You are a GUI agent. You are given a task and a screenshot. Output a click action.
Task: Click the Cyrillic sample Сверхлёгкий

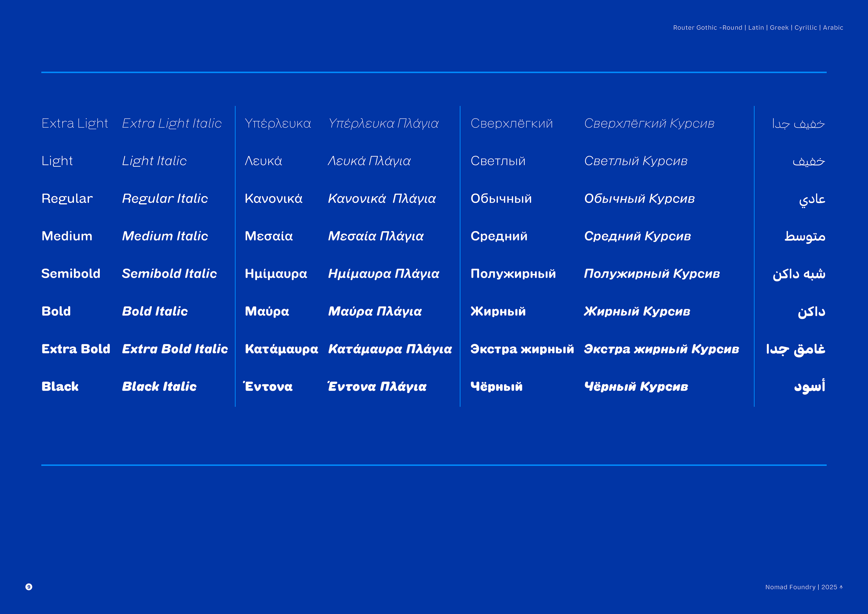click(512, 123)
